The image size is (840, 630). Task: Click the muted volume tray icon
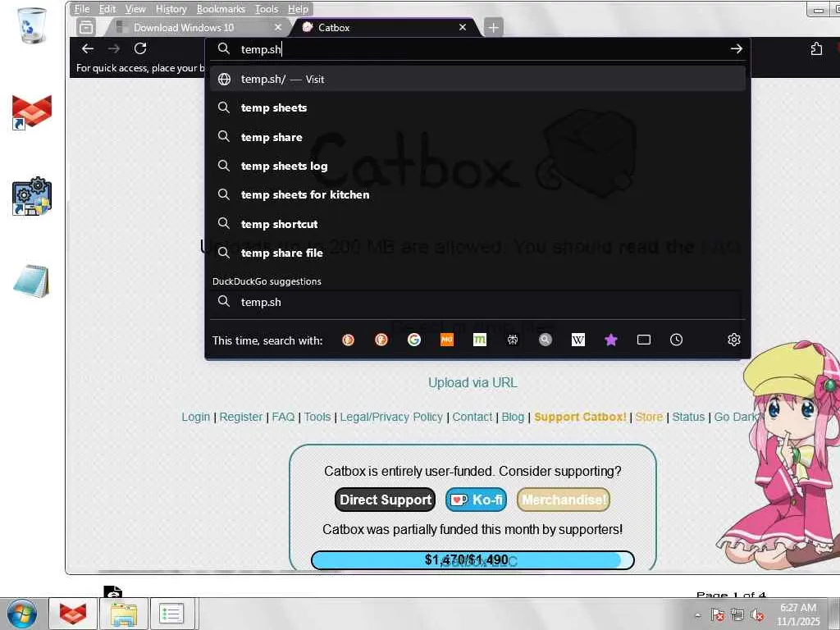pos(757,615)
